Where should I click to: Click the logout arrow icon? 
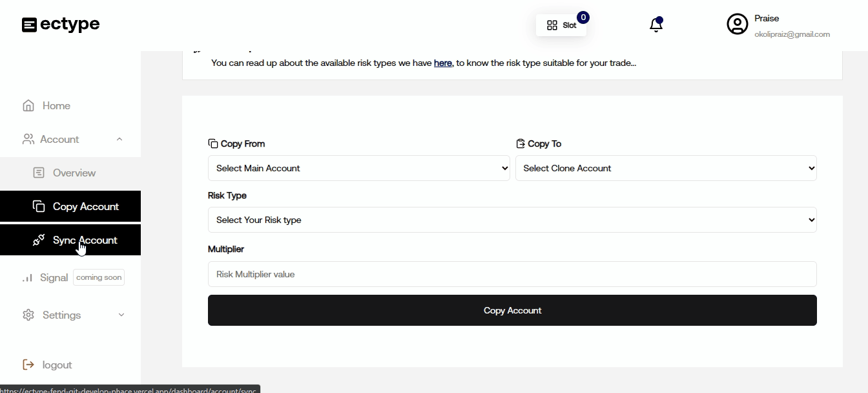pos(28,365)
